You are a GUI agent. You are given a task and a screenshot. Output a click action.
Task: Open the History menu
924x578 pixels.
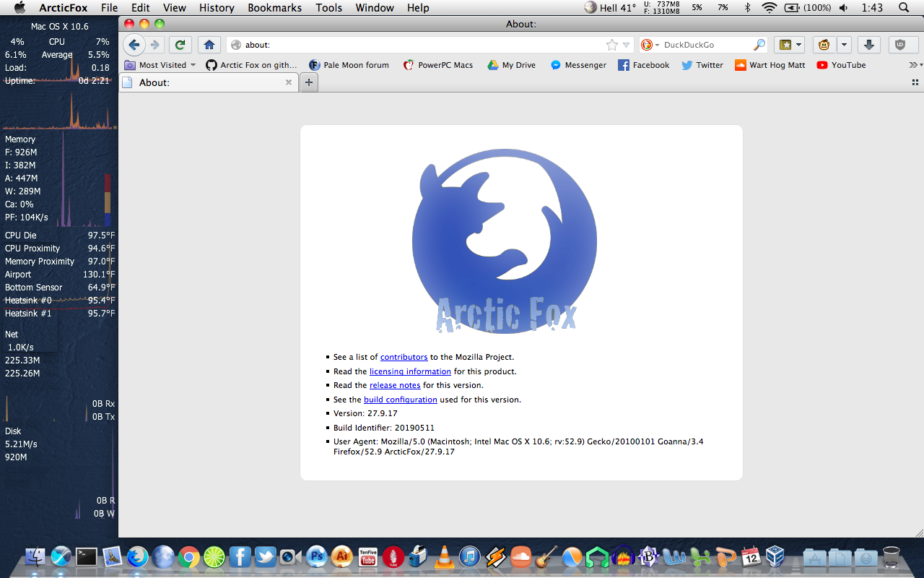coord(217,8)
